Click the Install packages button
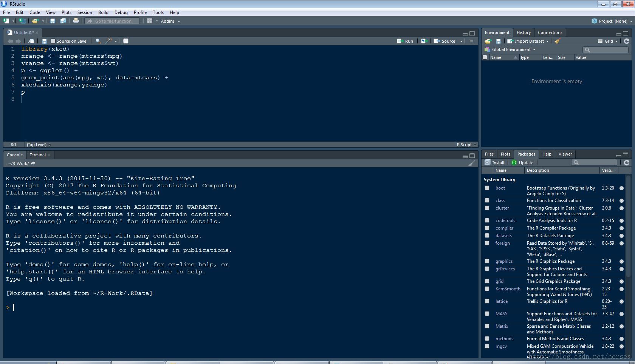This screenshot has width=635, height=364. (494, 163)
